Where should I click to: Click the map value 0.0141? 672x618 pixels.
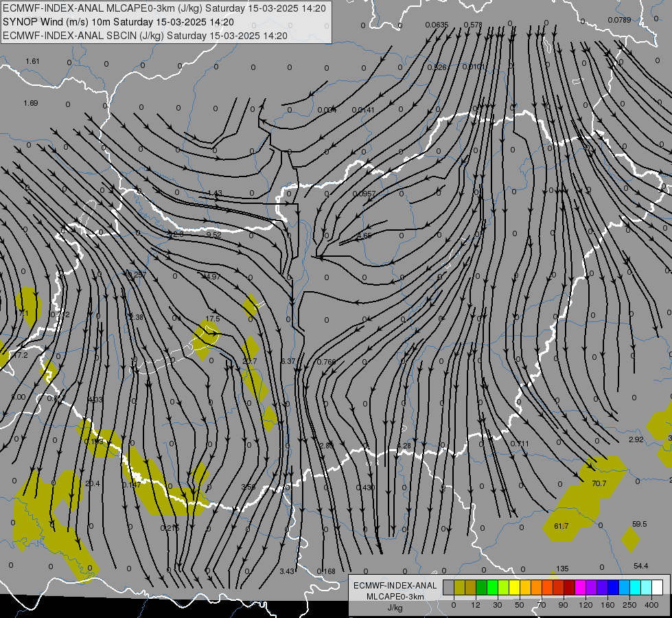tap(363, 110)
